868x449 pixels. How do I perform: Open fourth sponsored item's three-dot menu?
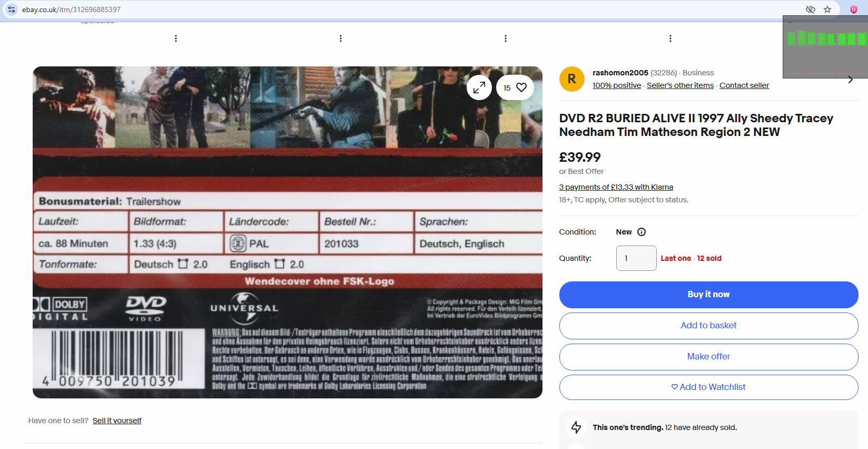point(670,38)
